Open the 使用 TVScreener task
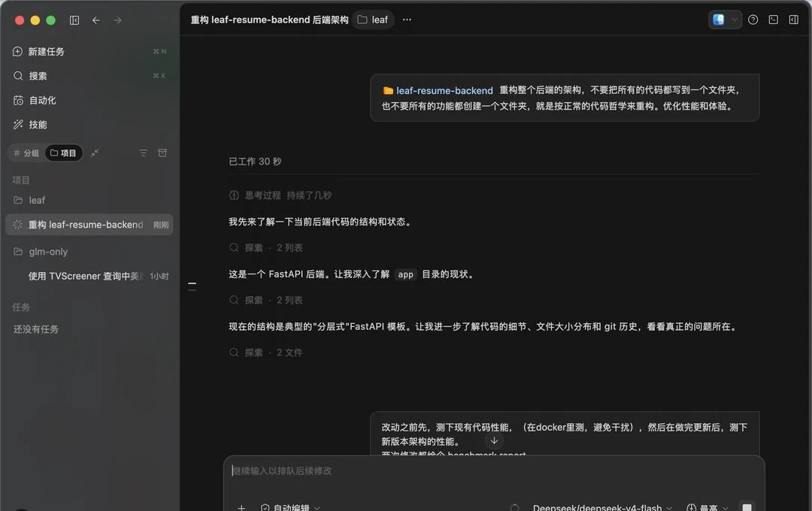 89,276
